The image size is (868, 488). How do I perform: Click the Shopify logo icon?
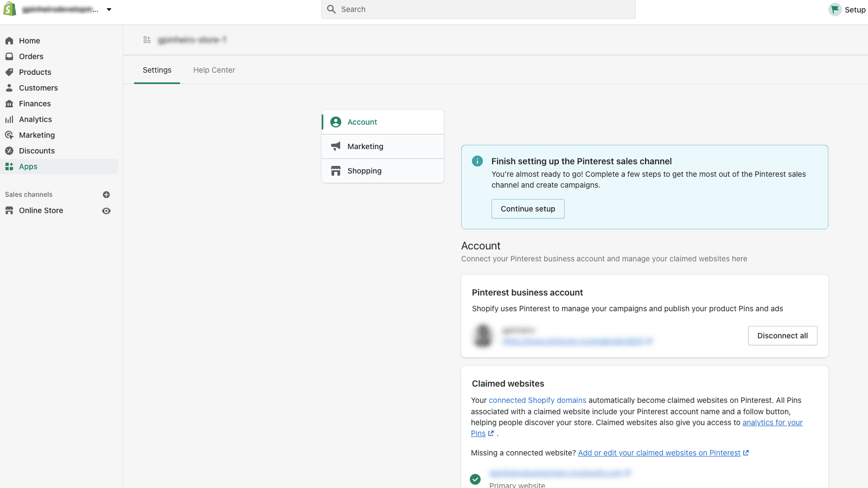10,9
